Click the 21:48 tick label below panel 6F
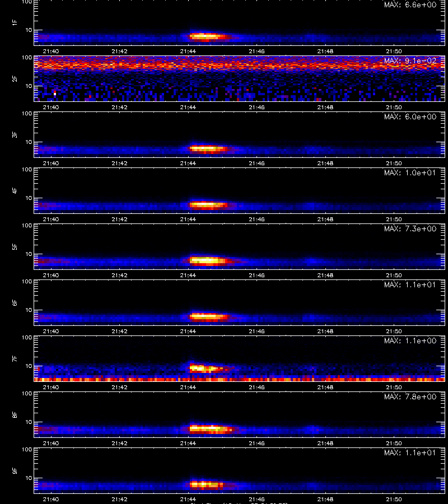This screenshot has height=504, width=448. (x=325, y=331)
